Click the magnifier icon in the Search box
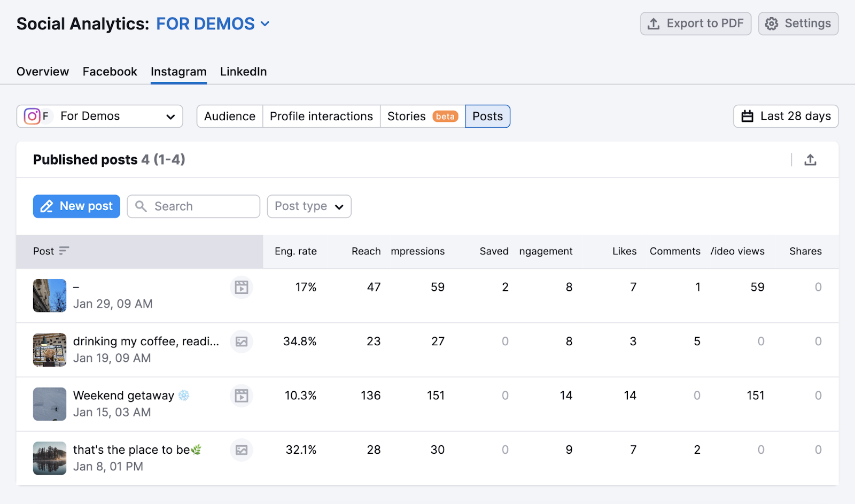This screenshot has width=855, height=504. [x=141, y=206]
